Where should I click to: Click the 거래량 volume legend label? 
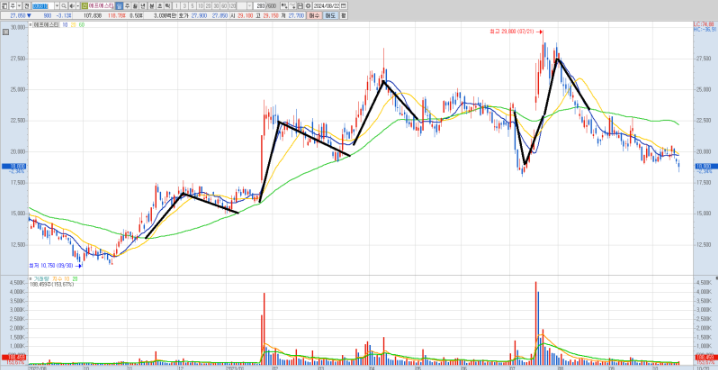pos(42,278)
